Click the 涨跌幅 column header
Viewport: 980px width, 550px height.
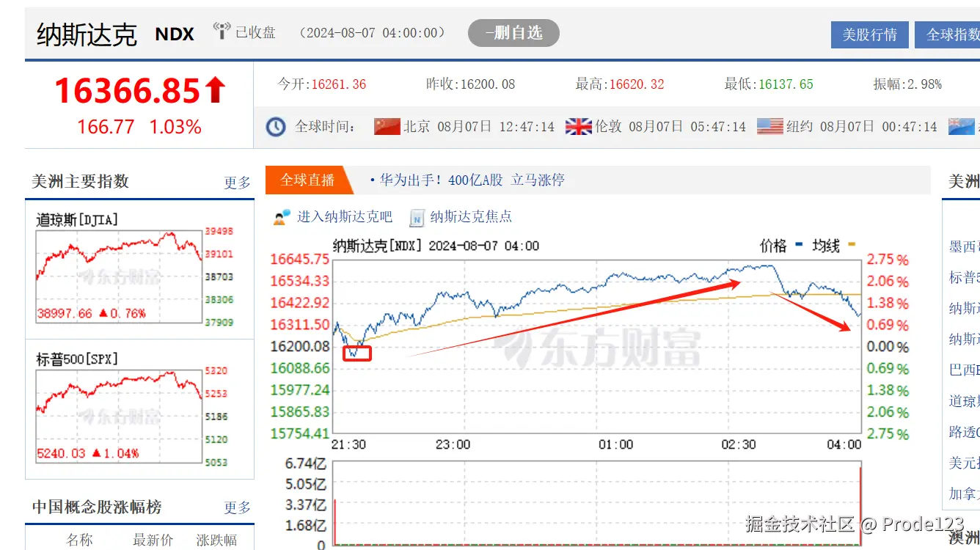(x=216, y=540)
